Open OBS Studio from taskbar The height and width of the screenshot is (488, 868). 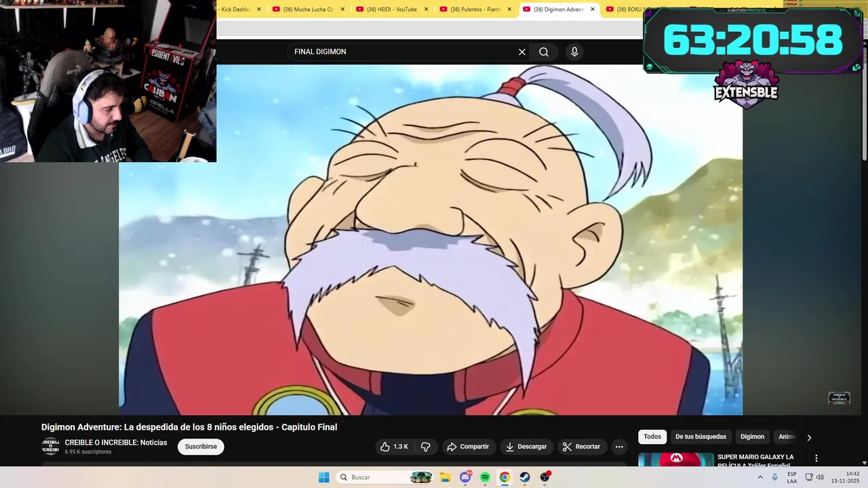coord(545,477)
